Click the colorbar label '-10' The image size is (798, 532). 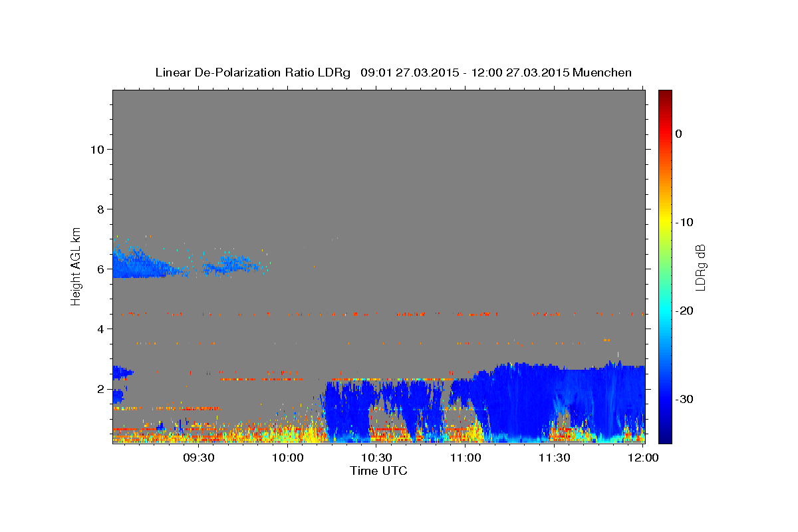tap(684, 222)
